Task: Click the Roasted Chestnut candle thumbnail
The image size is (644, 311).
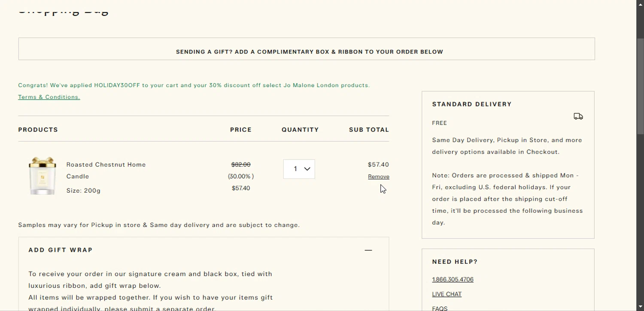Action: tap(42, 176)
